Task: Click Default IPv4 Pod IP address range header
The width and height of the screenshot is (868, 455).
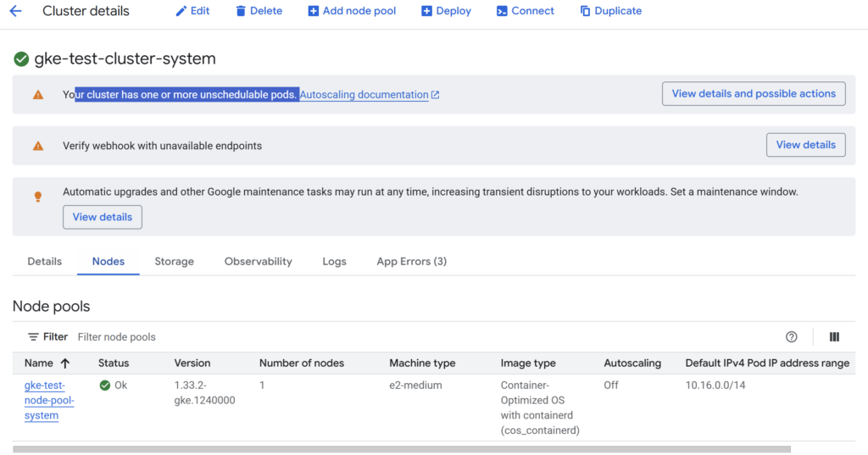Action: [x=767, y=363]
